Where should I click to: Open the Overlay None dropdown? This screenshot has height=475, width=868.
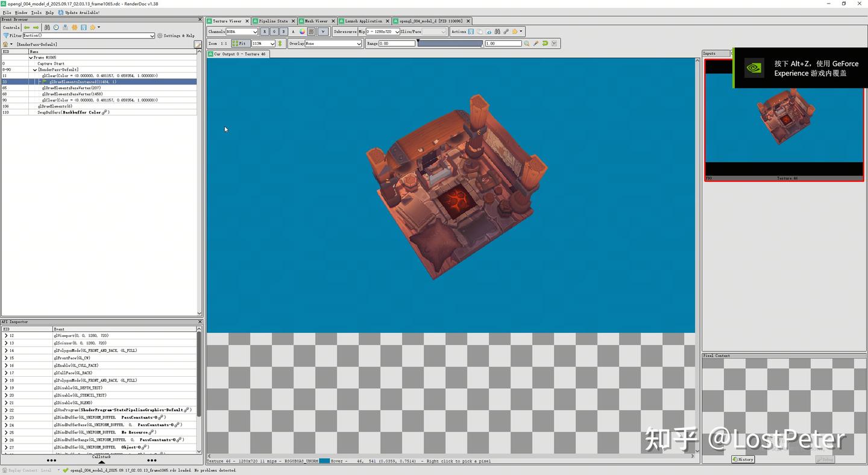click(x=333, y=43)
